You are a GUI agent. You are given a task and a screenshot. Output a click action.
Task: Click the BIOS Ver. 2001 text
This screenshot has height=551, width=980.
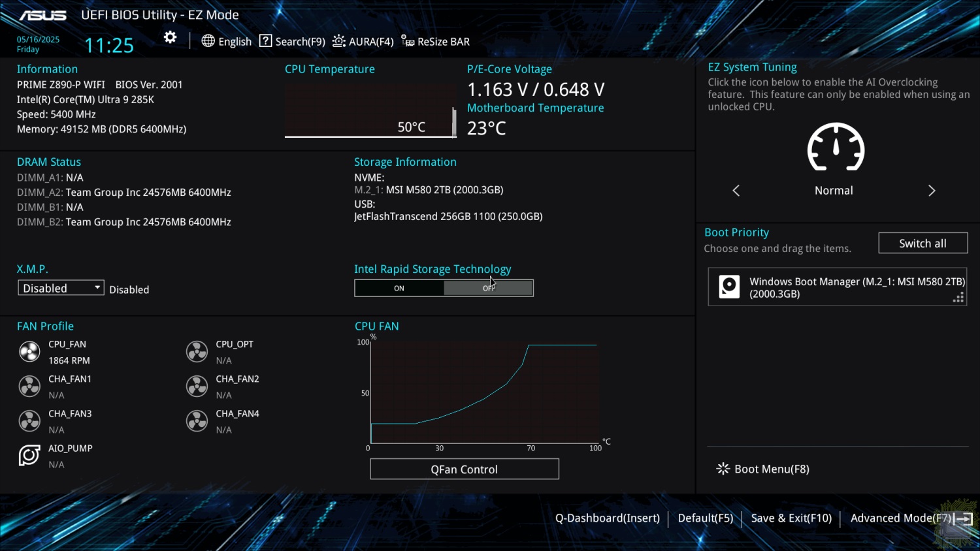tap(149, 84)
